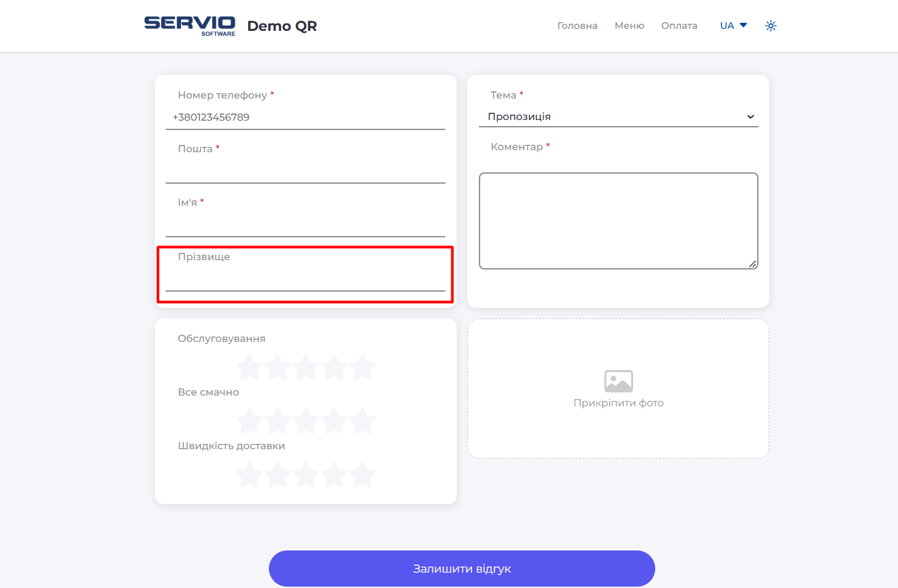Image resolution: width=898 pixels, height=588 pixels.
Task: Give Швидкість доставки four stars
Action: coord(334,475)
